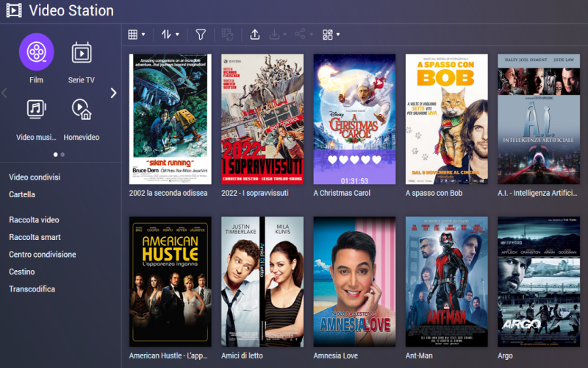
Task: Click the title 'A.I. - Intelligenza Artifici...'
Action: click(x=537, y=193)
